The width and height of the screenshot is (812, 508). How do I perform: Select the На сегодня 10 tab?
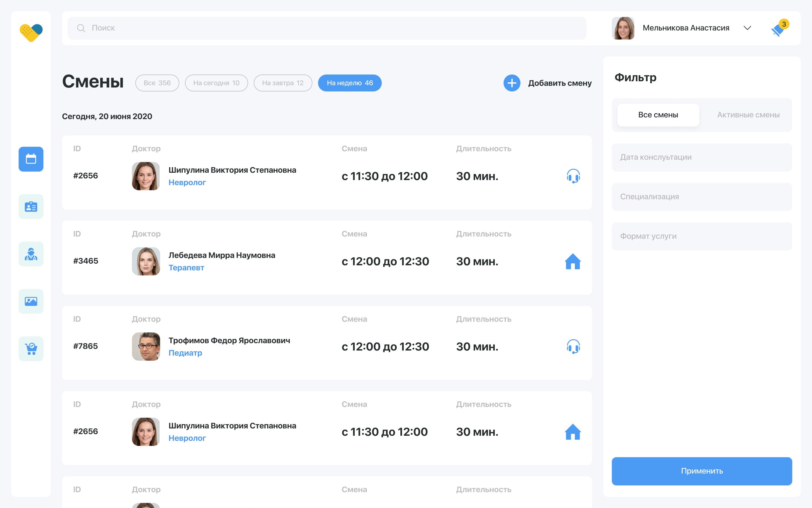pyautogui.click(x=217, y=83)
